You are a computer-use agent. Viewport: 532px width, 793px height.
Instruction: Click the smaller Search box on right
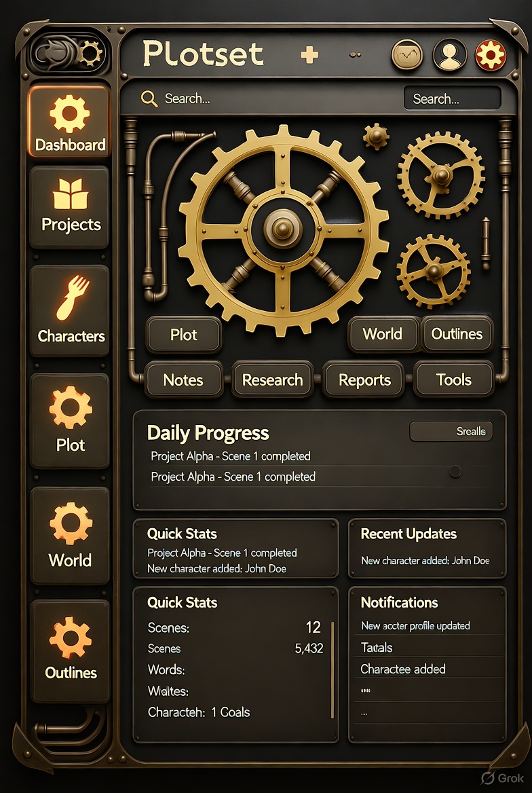[x=452, y=98]
